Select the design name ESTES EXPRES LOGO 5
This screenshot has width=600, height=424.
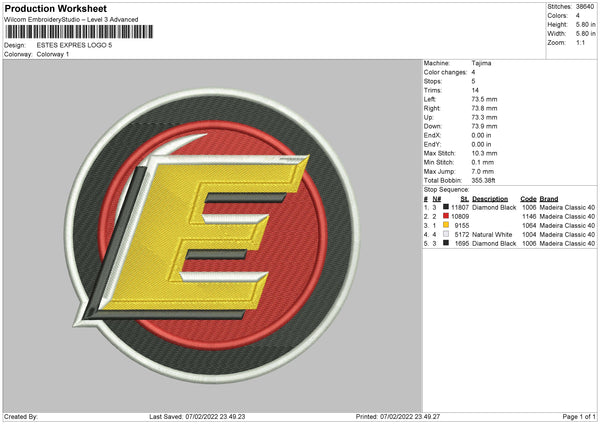click(74, 45)
